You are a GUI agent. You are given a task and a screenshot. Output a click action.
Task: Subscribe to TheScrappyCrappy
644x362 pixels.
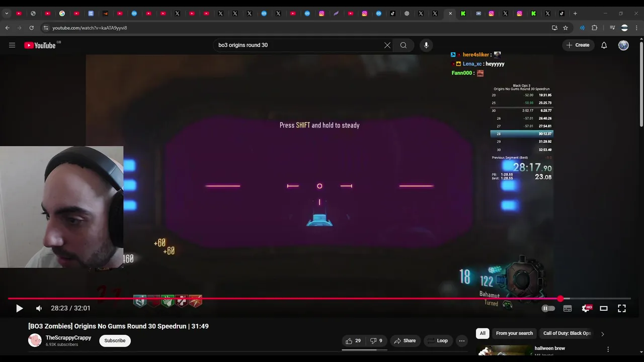tap(115, 341)
